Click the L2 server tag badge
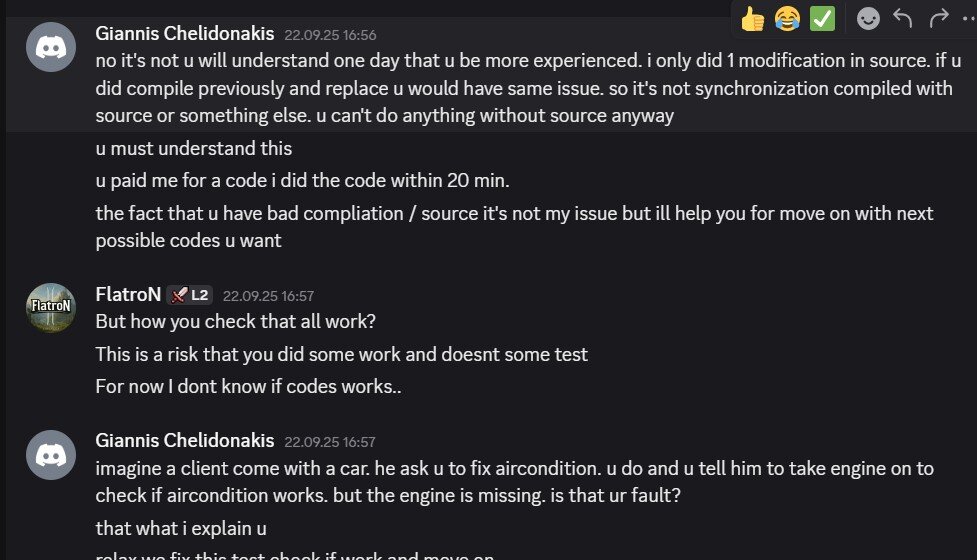Viewport: 977px width, 560px height. click(190, 295)
